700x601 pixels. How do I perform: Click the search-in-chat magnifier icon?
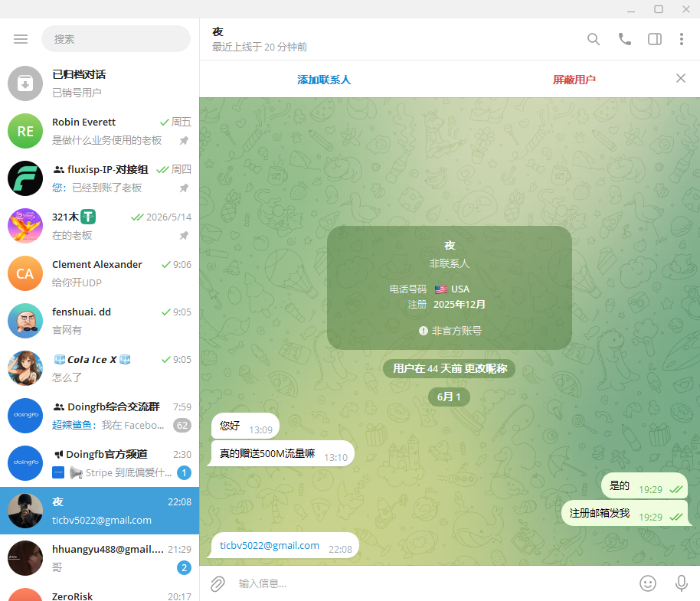pyautogui.click(x=594, y=39)
